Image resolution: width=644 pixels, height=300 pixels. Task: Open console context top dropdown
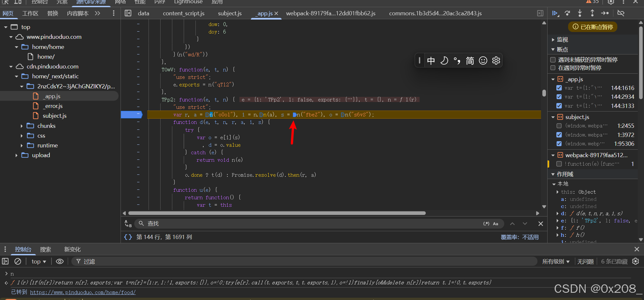pyautogui.click(x=39, y=262)
